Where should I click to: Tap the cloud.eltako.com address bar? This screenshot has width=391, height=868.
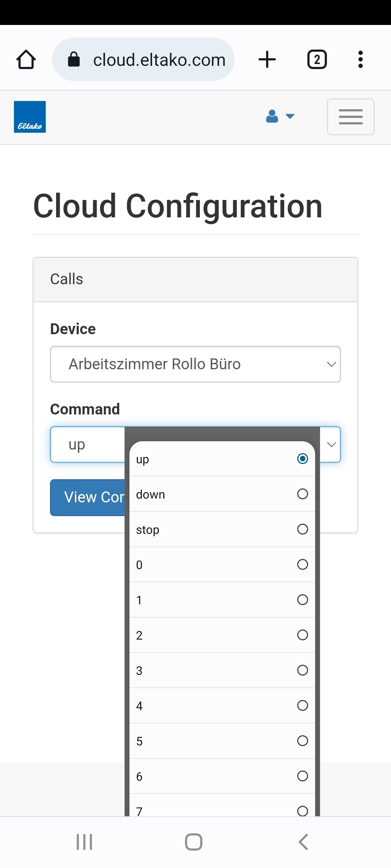click(x=159, y=60)
